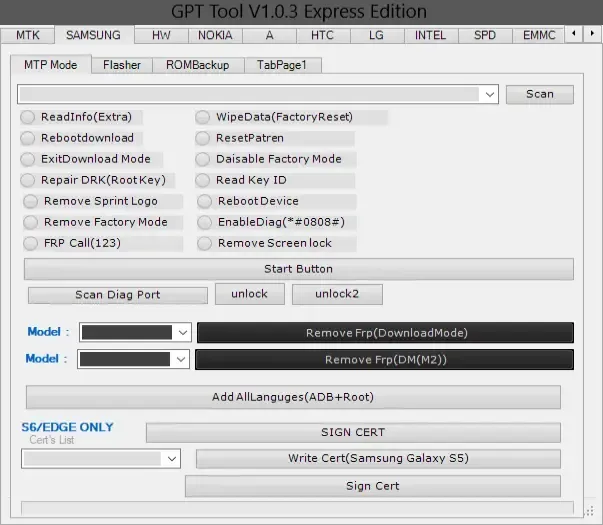Open the SAMSUNG tab
This screenshot has width=603, height=525.
[x=93, y=35]
